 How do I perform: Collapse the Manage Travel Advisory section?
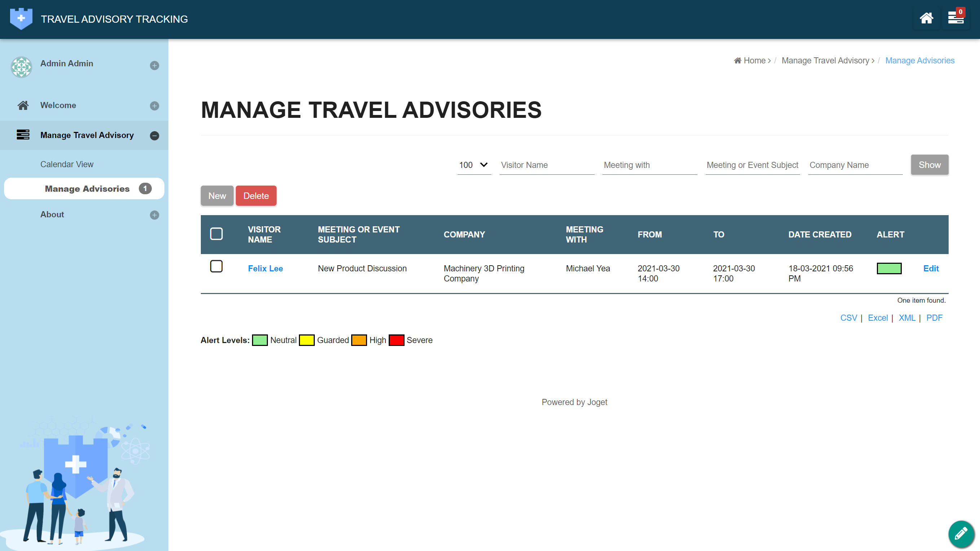tap(154, 135)
